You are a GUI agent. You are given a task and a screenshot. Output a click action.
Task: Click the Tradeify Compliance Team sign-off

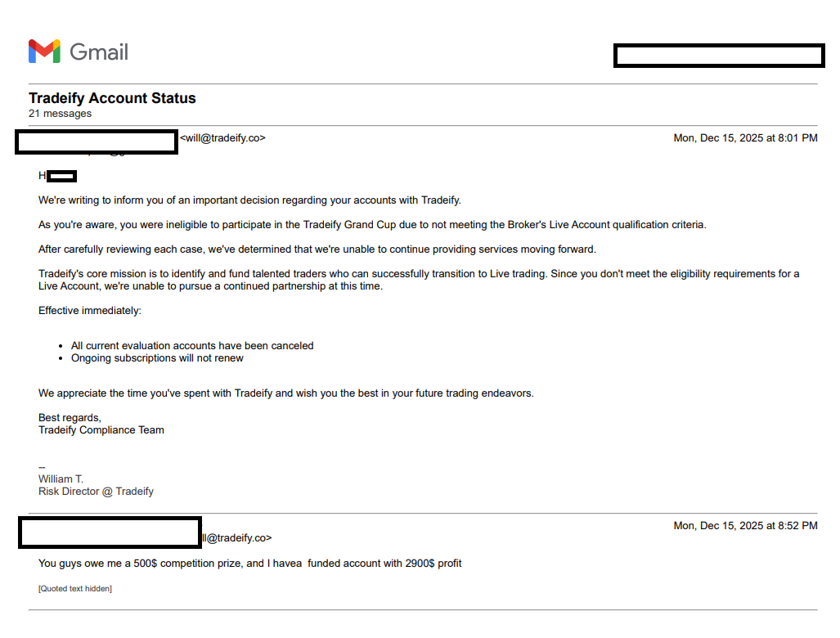[x=101, y=430]
